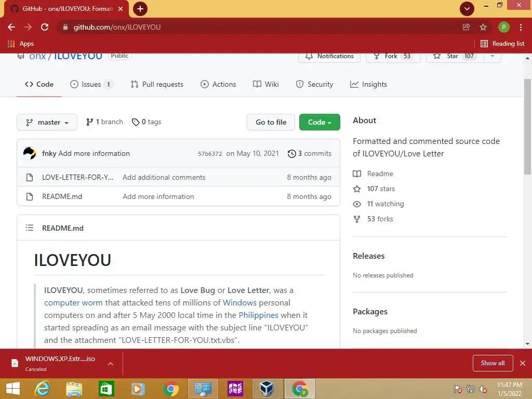Viewport: 532px width, 399px height.
Task: Open the Chrome three-dot menu
Action: [521, 27]
